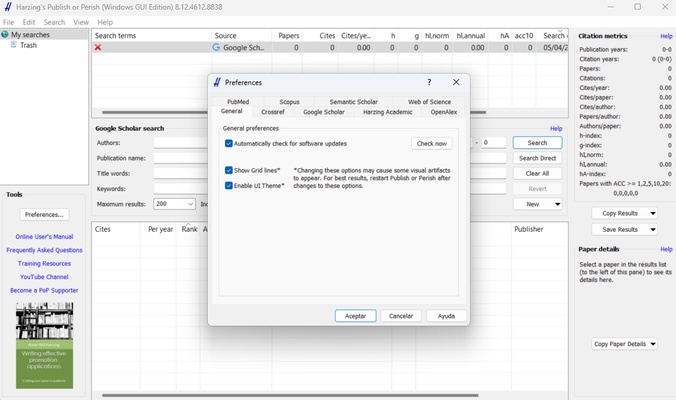Click the Title words input field
Image resolution: width=676 pixels, height=400 pixels.
181,173
